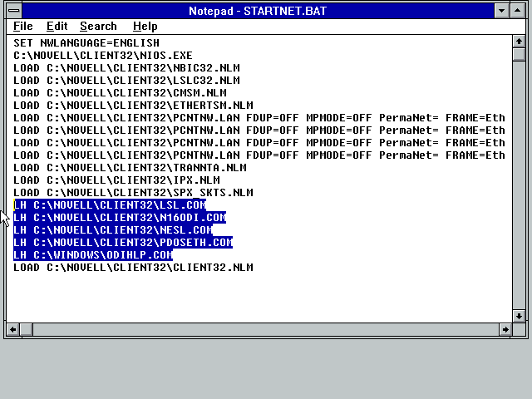Click the highlighted LH N16ODI.COM line

coord(120,218)
